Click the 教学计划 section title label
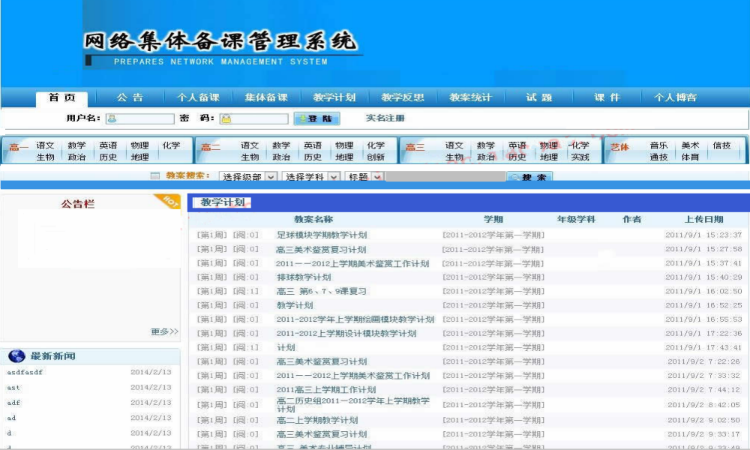 click(x=222, y=202)
